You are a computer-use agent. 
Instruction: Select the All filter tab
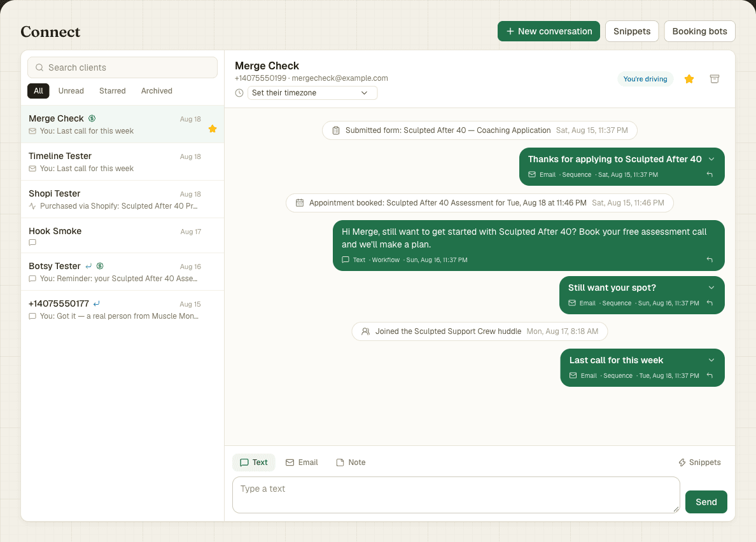tap(39, 90)
